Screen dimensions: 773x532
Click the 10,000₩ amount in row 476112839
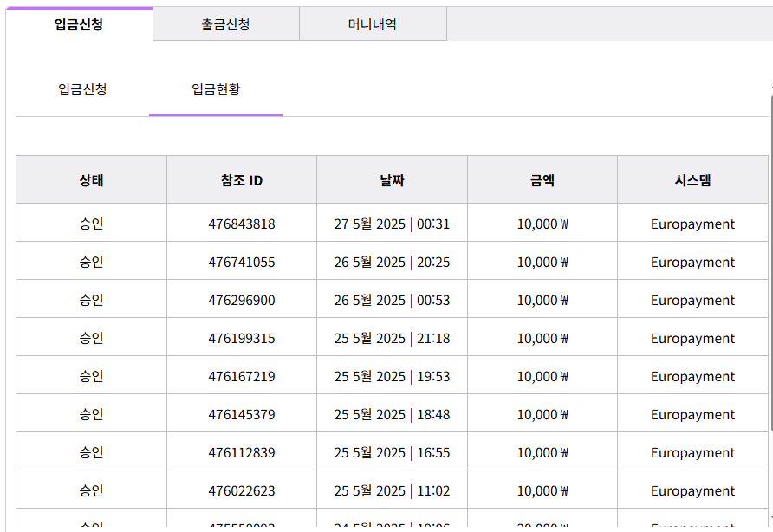(542, 453)
